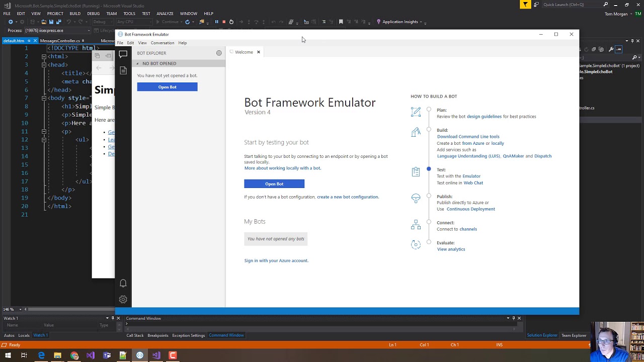
Task: Click Visual Studio Navigate Backward arrow
Action: [x=11, y=22]
